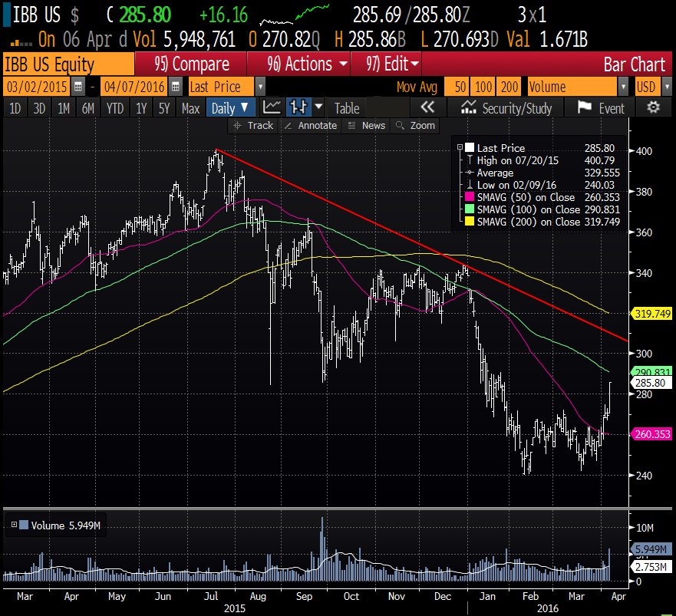Click the 285.80 last price axis tag
The image size is (676, 616).
tap(651, 382)
